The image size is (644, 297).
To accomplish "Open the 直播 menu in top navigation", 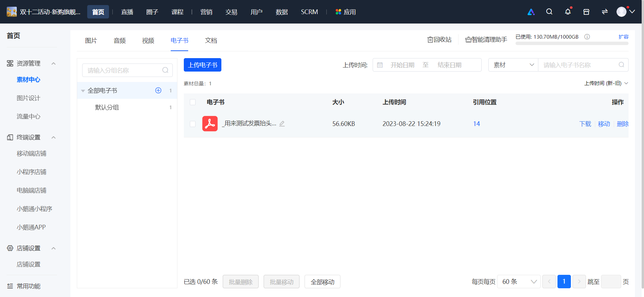I will point(127,12).
